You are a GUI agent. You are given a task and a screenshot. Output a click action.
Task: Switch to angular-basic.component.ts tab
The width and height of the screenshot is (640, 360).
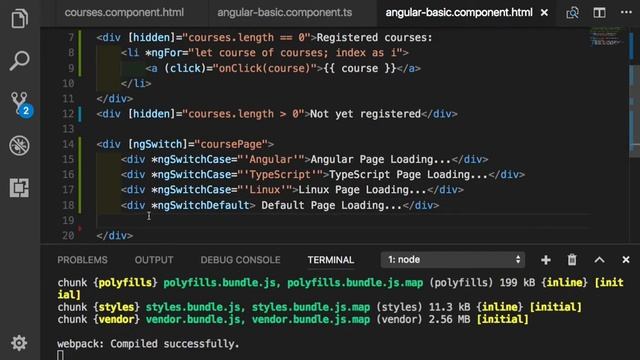pyautogui.click(x=284, y=13)
